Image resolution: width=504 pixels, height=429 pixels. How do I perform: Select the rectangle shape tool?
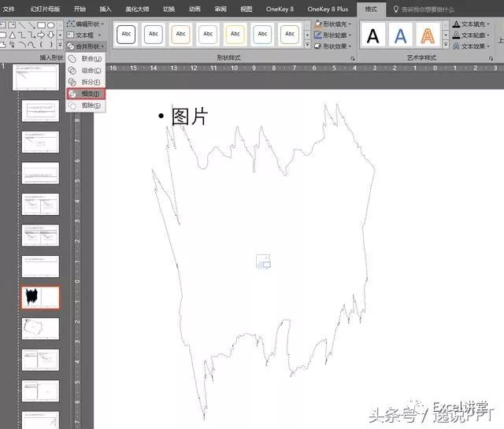click(41, 25)
